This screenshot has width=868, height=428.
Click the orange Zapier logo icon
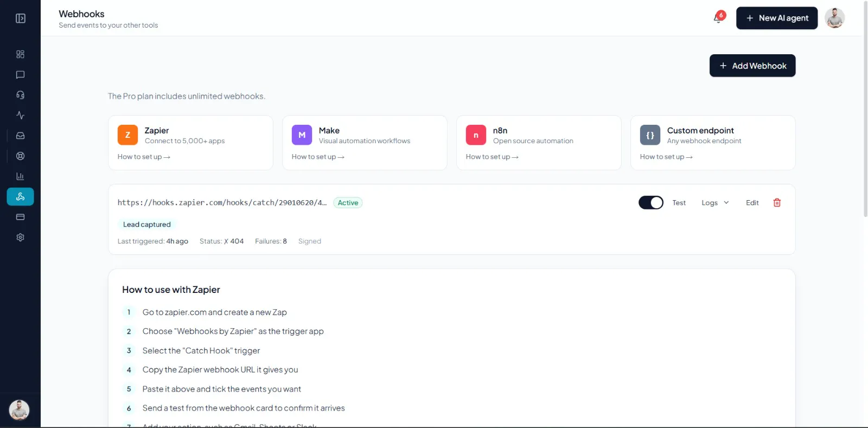[x=127, y=135]
